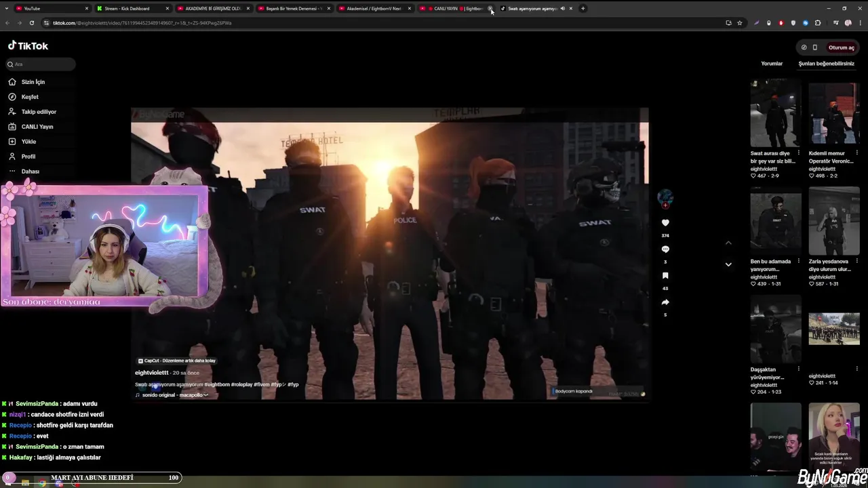Open a new browser tab
Image resolution: width=868 pixels, height=488 pixels.
point(583,8)
